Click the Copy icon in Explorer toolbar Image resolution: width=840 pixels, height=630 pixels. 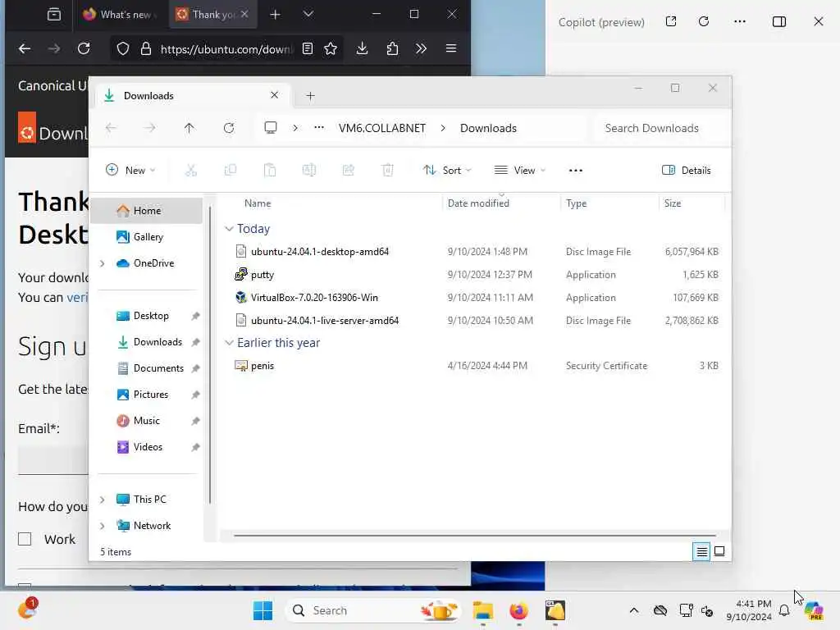pyautogui.click(x=231, y=171)
